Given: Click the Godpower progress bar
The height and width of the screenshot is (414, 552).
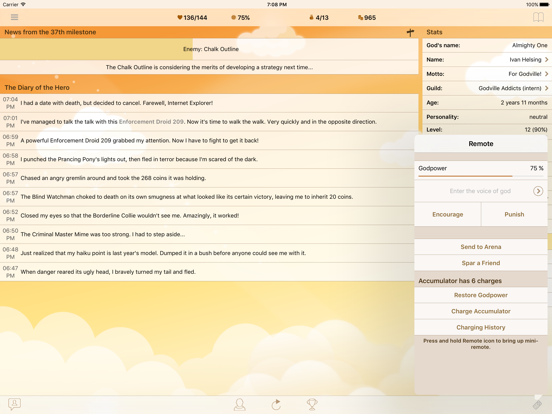Looking at the screenshot, I should 481,176.
